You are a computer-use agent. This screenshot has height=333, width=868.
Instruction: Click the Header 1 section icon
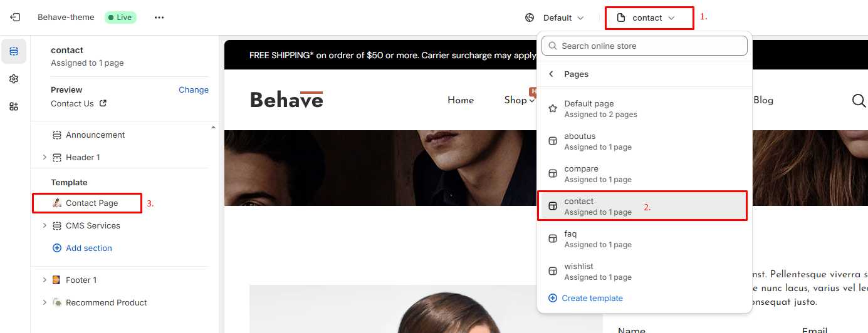57,158
